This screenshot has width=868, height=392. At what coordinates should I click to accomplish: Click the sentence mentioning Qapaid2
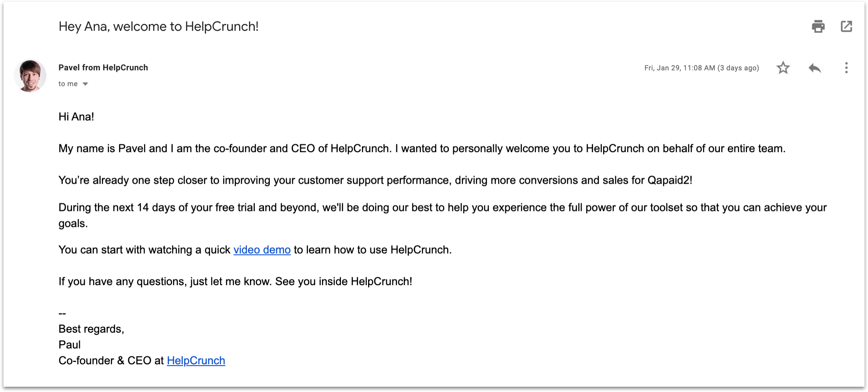(376, 180)
